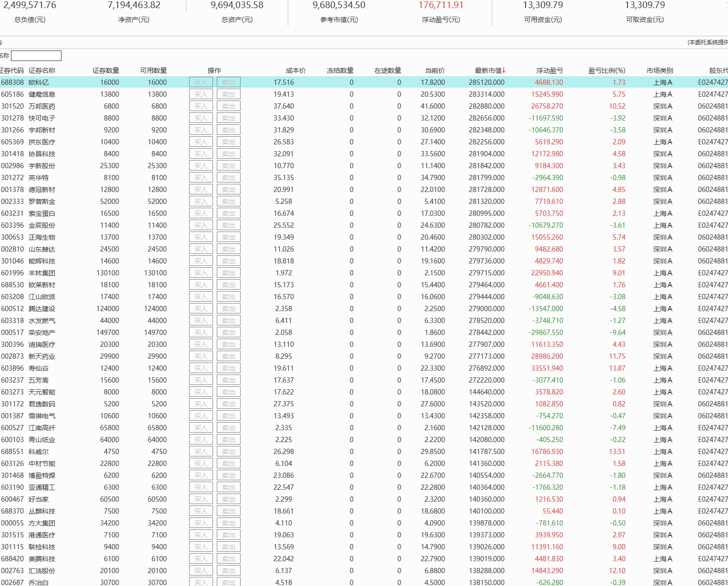Click 卖出 button for 健麾信息 row
Viewport: 728px width, 586px height.
click(228, 94)
